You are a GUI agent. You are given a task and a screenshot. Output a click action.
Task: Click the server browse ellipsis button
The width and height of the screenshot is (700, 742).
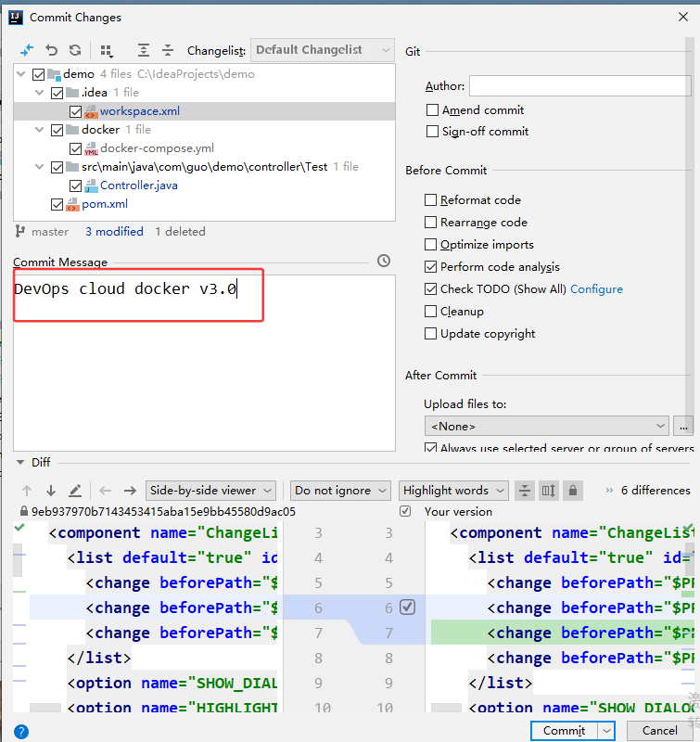click(x=683, y=426)
